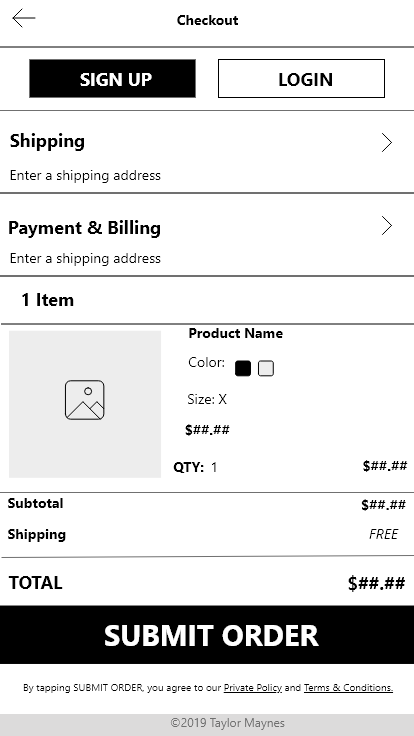
Task: Submit the order with SUBMIT ORDER
Action: coord(207,635)
